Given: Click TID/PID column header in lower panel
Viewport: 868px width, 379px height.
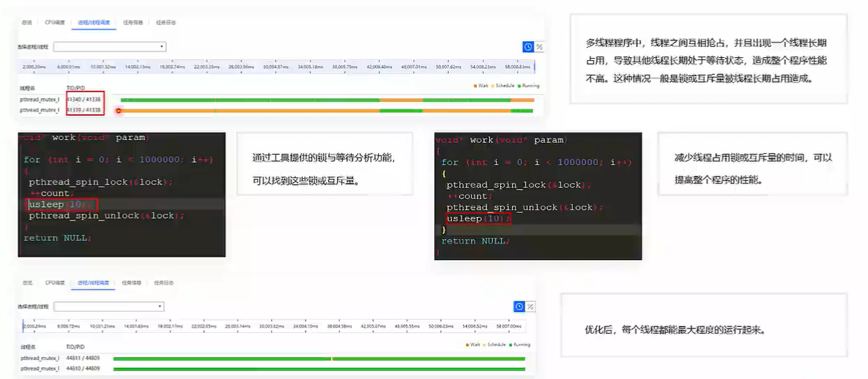Looking at the screenshot, I should coord(75,346).
